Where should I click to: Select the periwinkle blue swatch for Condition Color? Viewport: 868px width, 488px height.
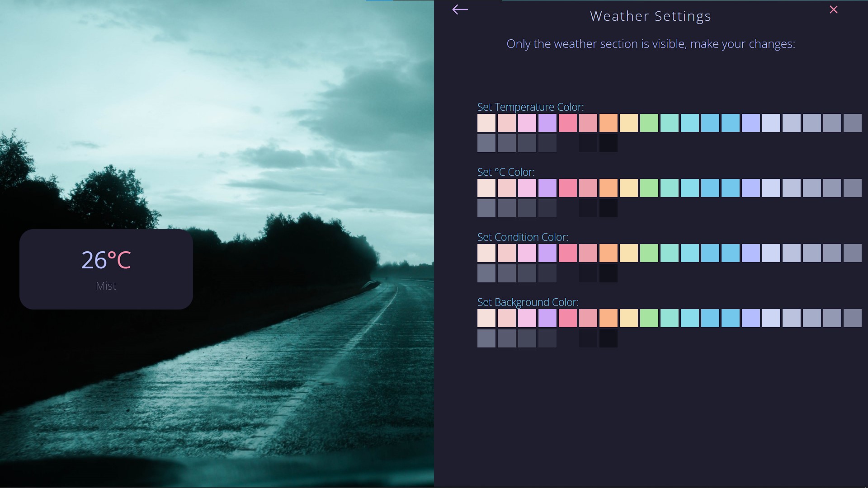751,253
